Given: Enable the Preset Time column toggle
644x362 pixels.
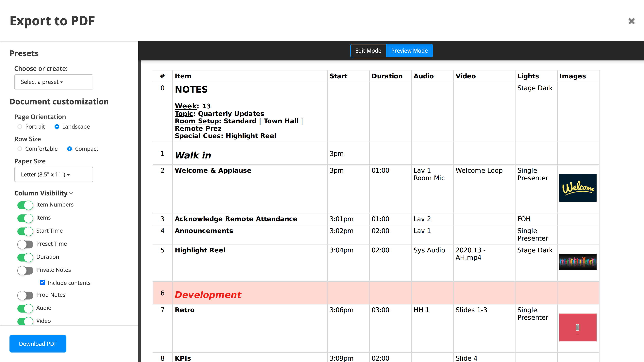Looking at the screenshot, I should (25, 244).
